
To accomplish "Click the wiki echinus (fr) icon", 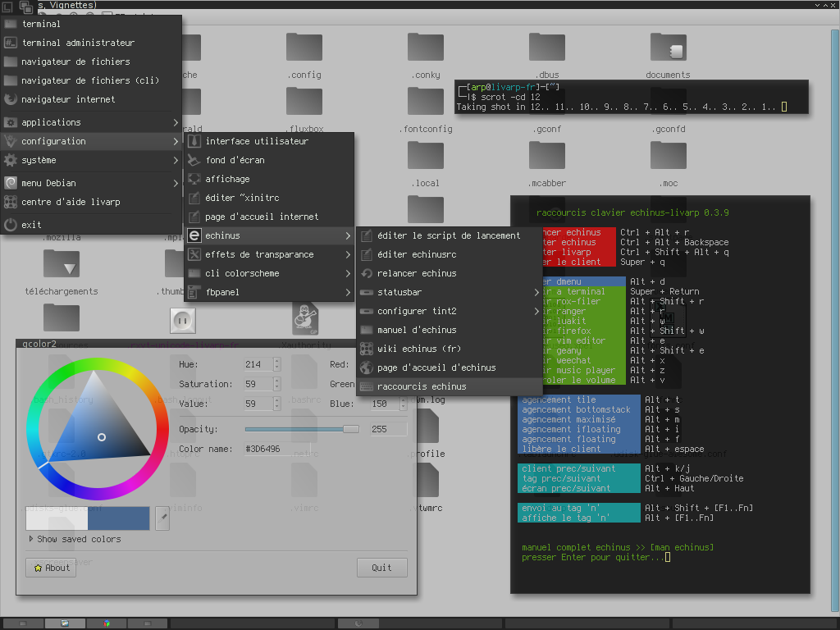I will pos(367,349).
